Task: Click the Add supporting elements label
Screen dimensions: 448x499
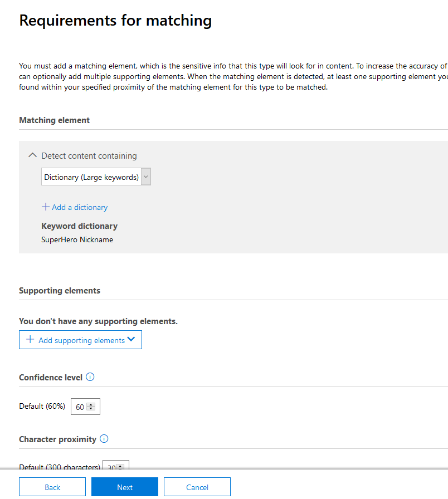Action: click(81, 340)
